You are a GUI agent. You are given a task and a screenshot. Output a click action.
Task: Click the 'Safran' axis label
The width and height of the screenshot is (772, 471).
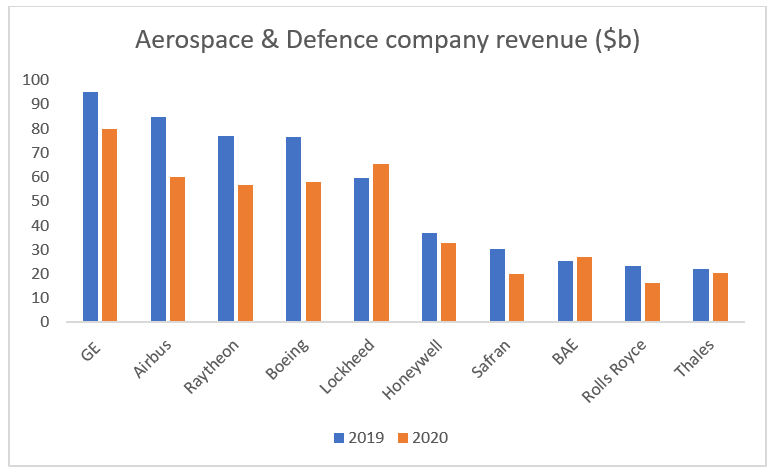tap(490, 359)
